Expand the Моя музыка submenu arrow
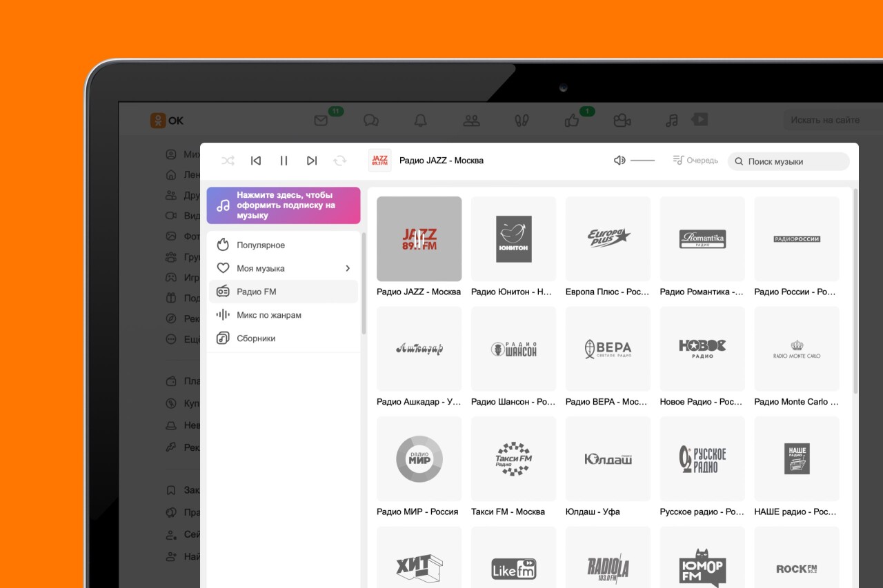Image resolution: width=883 pixels, height=588 pixels. click(x=348, y=269)
